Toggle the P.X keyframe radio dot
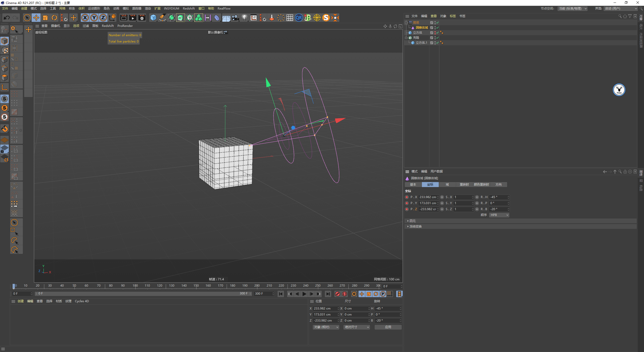The height and width of the screenshot is (352, 644). pos(407,197)
